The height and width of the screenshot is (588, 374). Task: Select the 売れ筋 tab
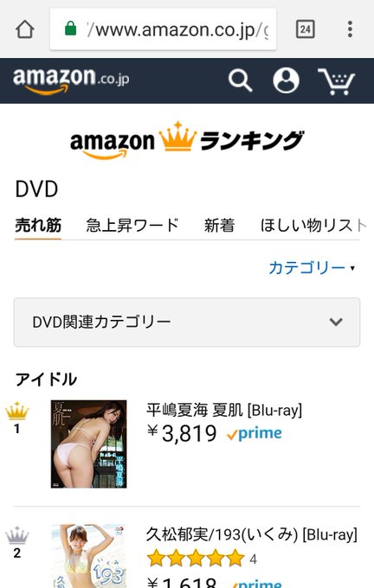click(x=38, y=226)
